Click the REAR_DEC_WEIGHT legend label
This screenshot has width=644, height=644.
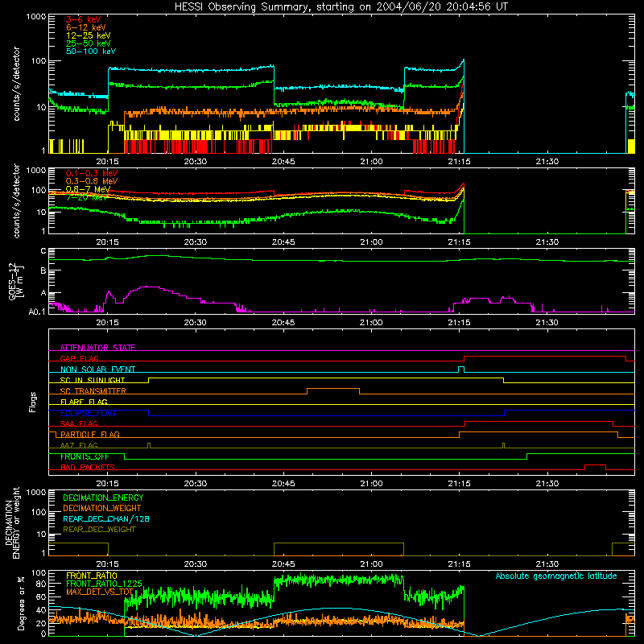point(99,530)
